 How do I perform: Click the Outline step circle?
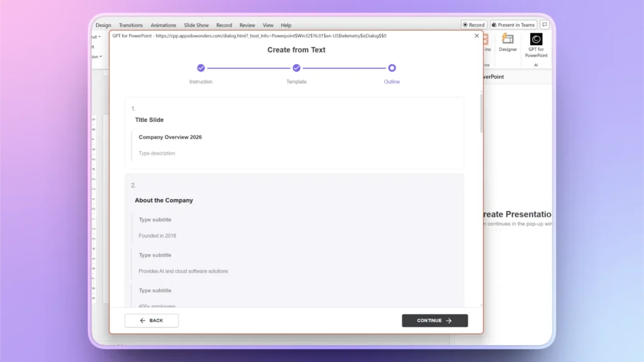coord(392,68)
